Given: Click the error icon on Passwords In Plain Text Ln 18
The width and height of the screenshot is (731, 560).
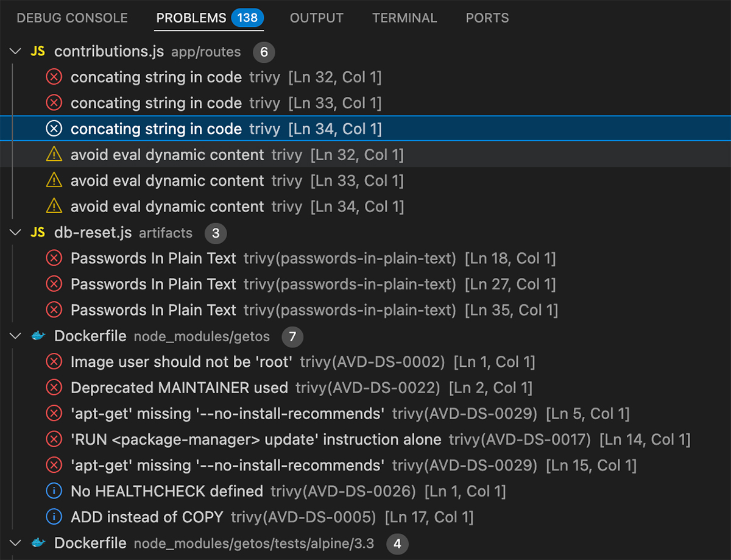Looking at the screenshot, I should tap(54, 258).
